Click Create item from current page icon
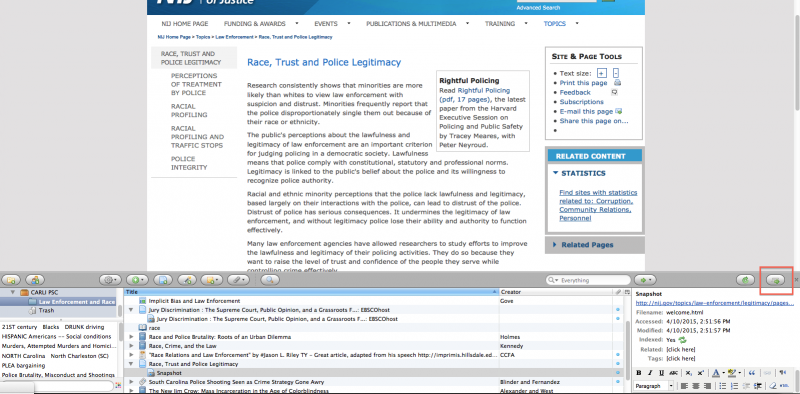 point(163,280)
